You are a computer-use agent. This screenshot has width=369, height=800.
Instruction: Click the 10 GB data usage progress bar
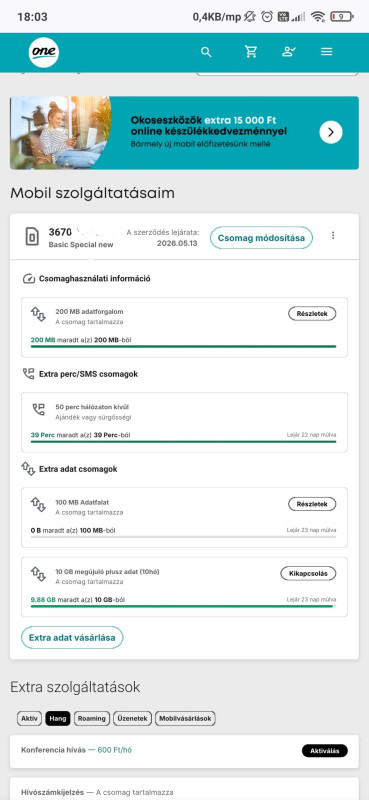click(183, 606)
